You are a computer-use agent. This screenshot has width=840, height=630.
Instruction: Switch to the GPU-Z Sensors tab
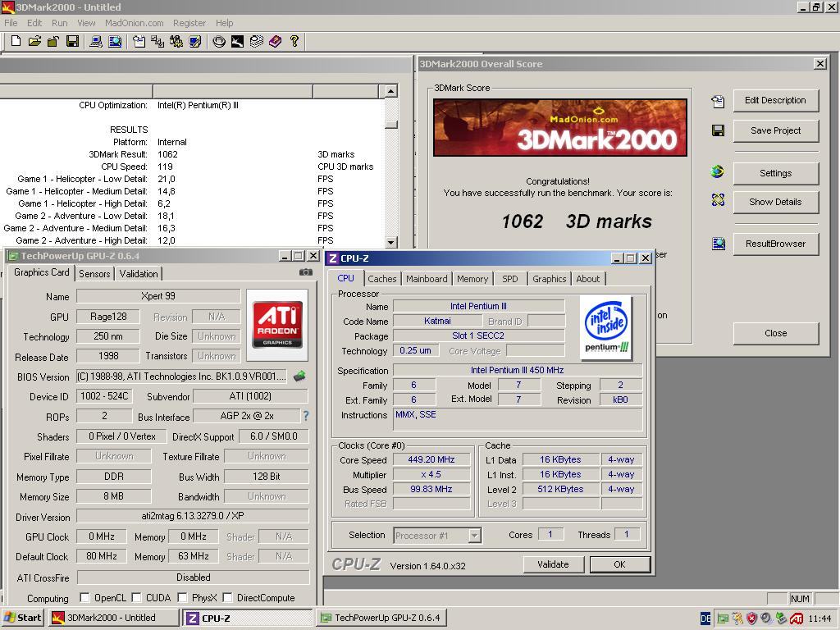tap(94, 274)
